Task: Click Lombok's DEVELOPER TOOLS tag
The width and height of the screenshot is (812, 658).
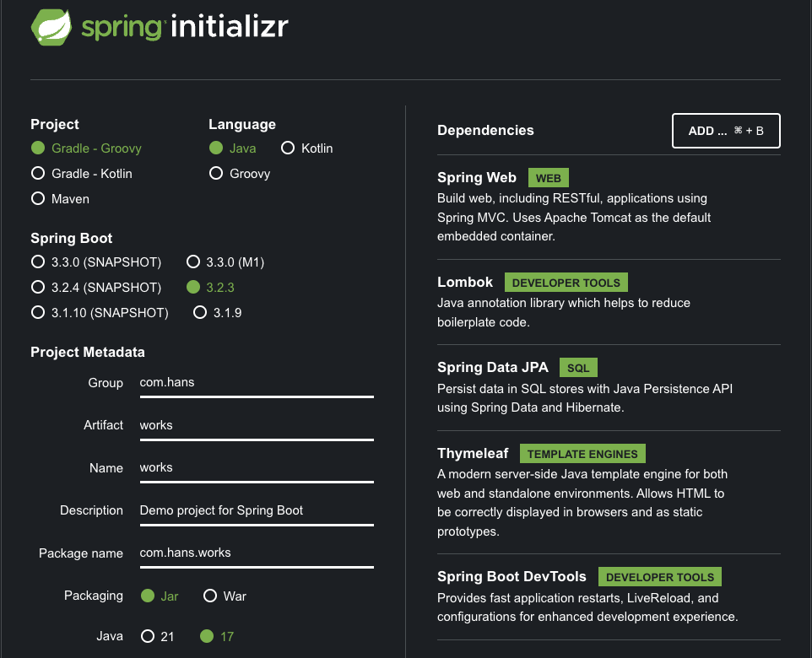Action: [566, 283]
